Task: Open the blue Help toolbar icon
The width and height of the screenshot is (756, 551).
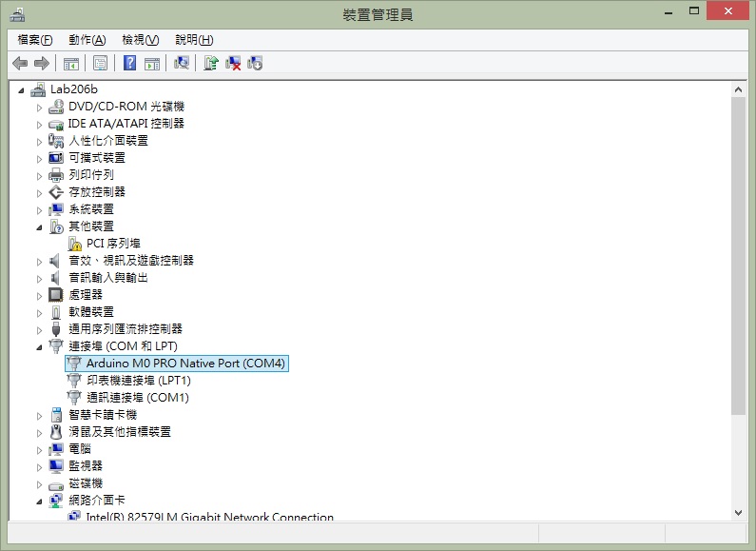Action: (x=129, y=63)
